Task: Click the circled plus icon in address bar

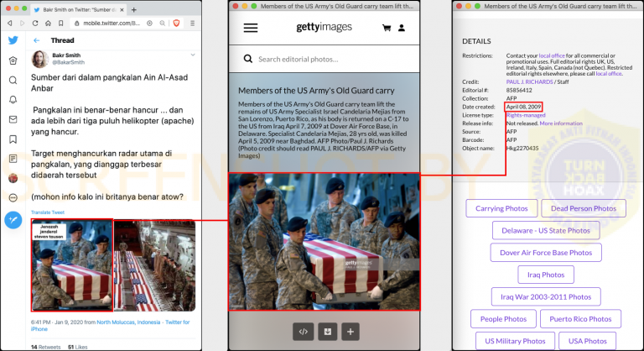Action: 149,23
